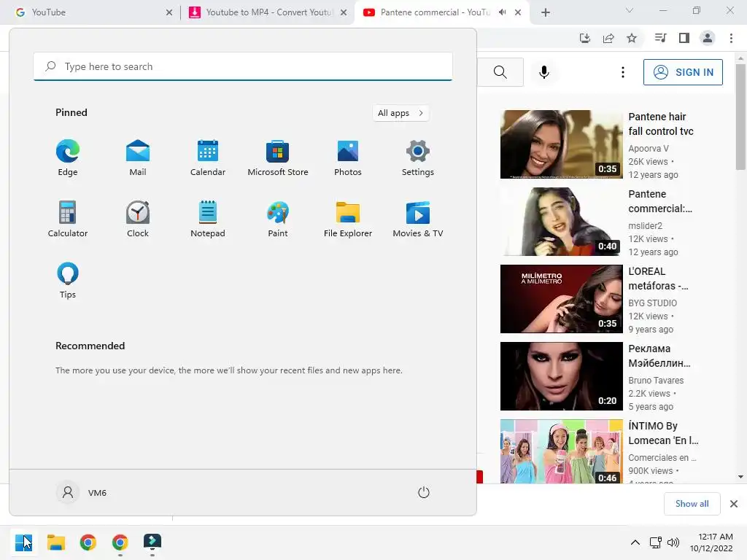Open the Chrome three-dot menu
The height and width of the screenshot is (560, 747).
tap(731, 38)
